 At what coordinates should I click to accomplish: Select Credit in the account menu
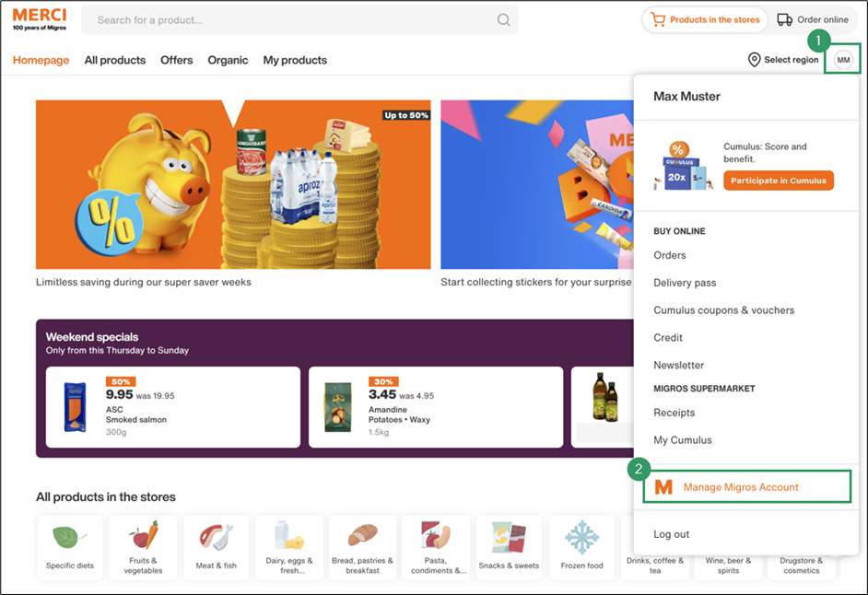[668, 338]
